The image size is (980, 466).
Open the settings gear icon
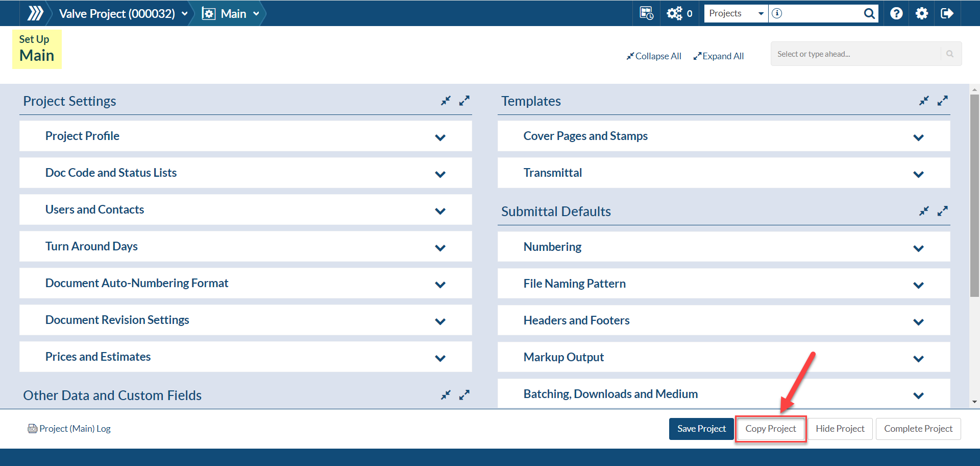(922, 13)
